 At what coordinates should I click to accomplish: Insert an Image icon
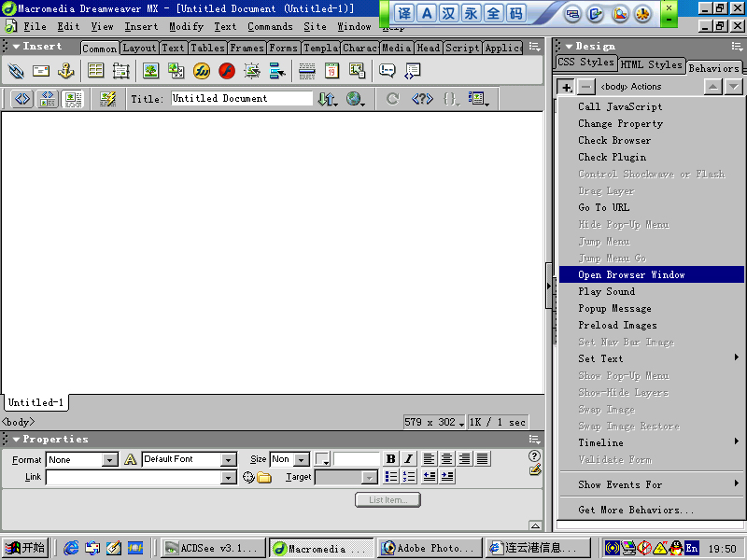pos(151,71)
